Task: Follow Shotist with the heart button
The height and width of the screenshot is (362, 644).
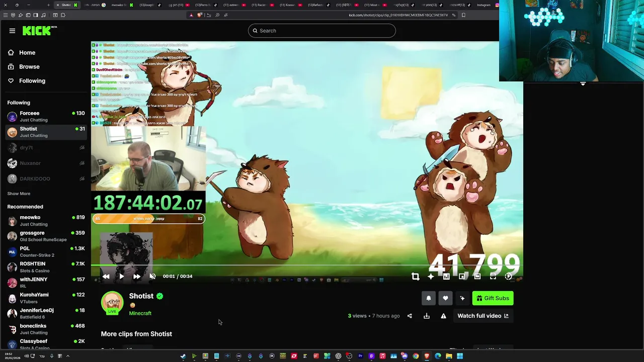Action: tap(445, 298)
